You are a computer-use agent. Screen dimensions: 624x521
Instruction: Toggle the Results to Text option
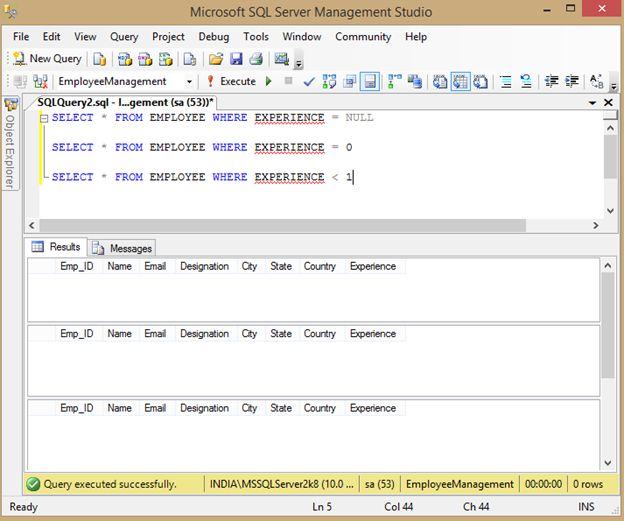(x=440, y=81)
